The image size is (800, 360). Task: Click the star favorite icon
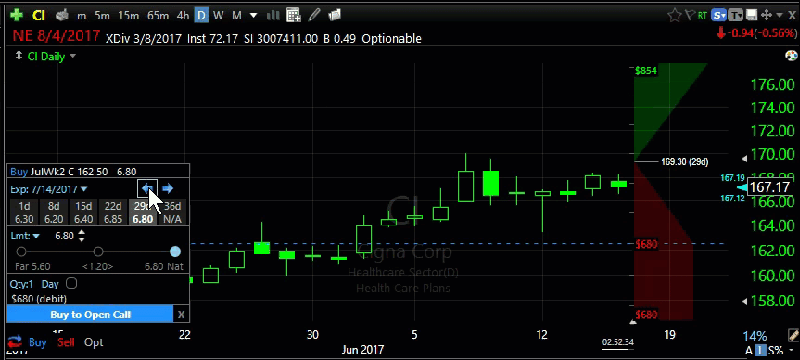tap(674, 15)
